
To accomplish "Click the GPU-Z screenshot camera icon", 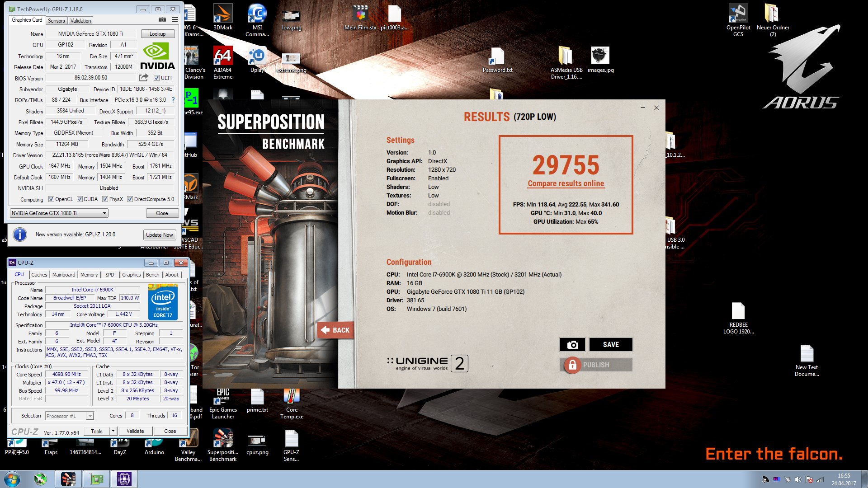I will pos(162,20).
